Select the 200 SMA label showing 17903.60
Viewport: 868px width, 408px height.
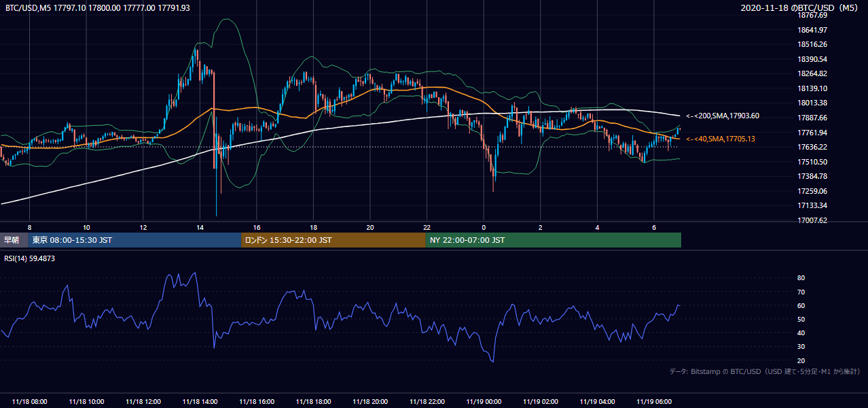coord(723,116)
